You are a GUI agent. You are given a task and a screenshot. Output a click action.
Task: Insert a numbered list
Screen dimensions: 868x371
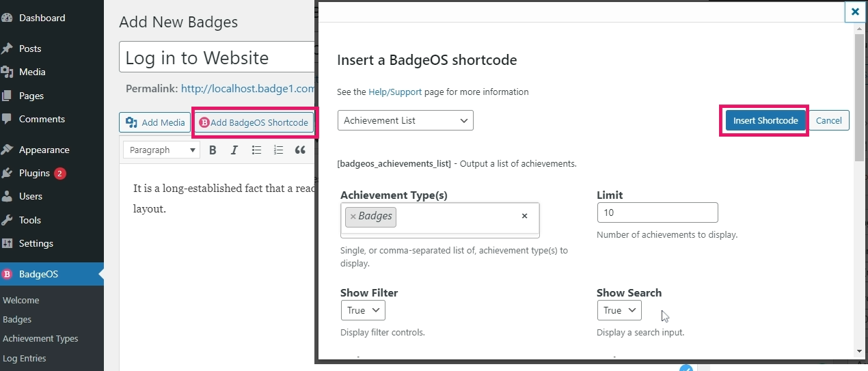(x=278, y=150)
